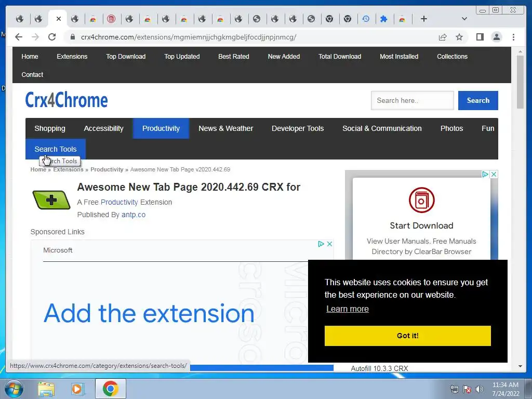The image size is (532, 399).
Task: Open the Windows Start button
Action: tap(14, 389)
